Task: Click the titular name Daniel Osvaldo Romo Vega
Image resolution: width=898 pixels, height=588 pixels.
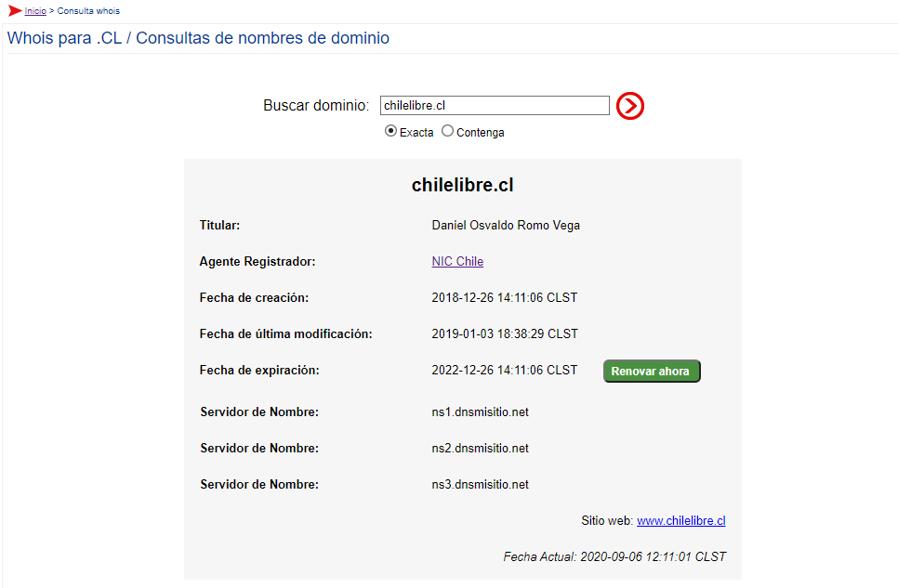Action: [506, 226]
